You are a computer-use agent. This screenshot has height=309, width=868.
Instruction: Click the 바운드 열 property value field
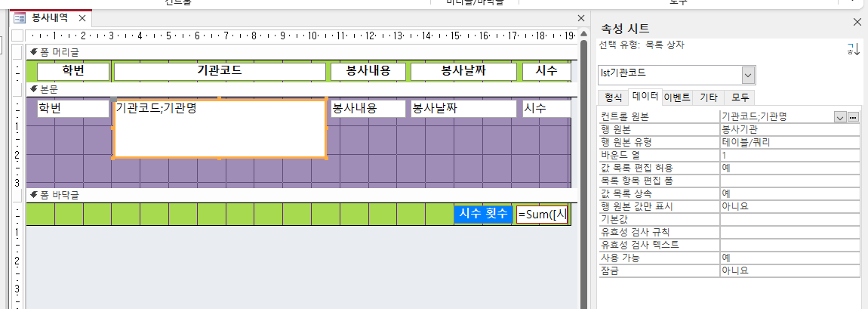(789, 155)
